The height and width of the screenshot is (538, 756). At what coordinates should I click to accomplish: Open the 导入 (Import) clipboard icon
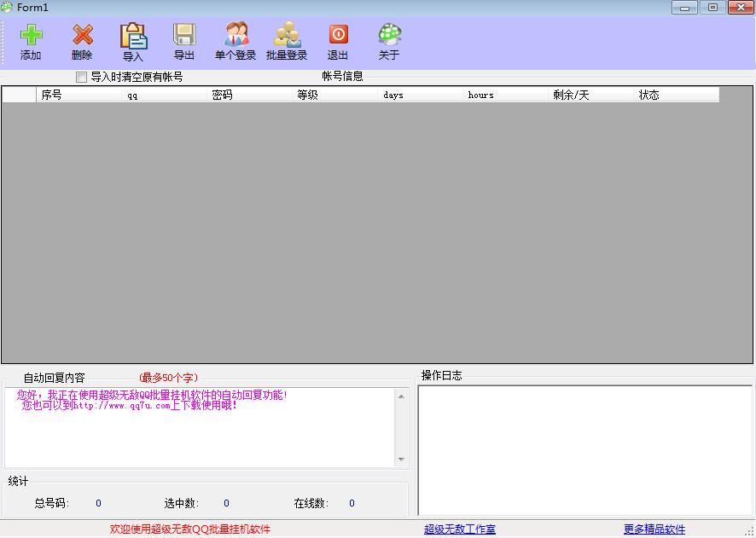click(x=133, y=37)
